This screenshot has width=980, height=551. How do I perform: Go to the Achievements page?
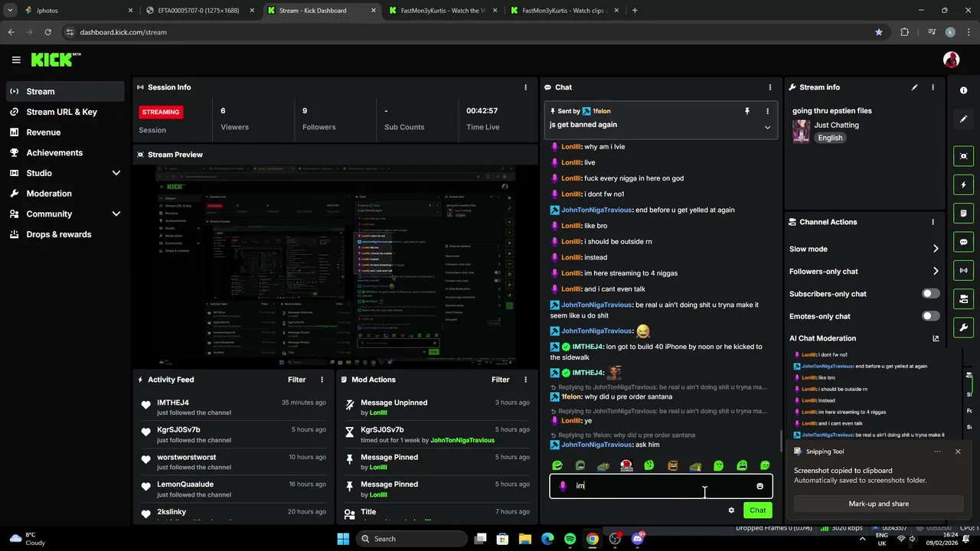[65, 152]
